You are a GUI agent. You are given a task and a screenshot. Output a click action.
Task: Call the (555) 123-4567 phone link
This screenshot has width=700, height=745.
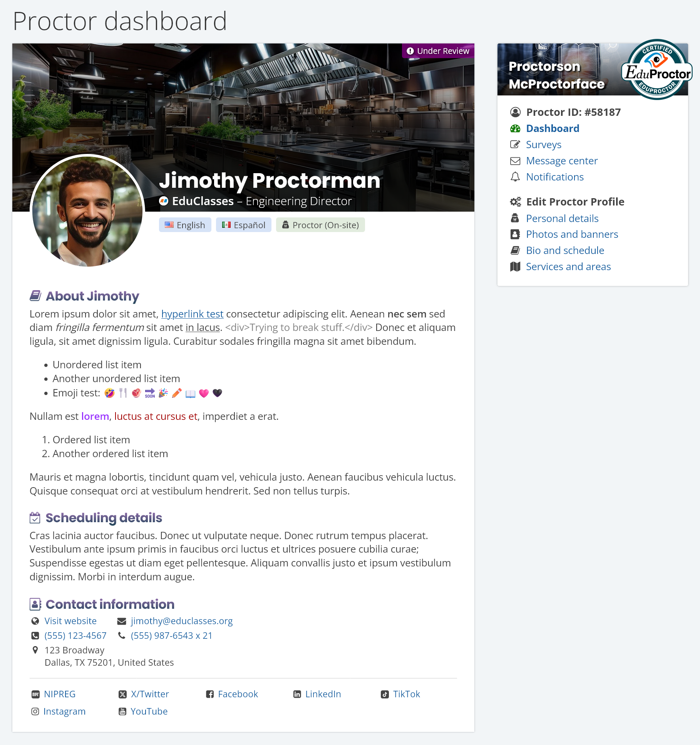tap(75, 636)
